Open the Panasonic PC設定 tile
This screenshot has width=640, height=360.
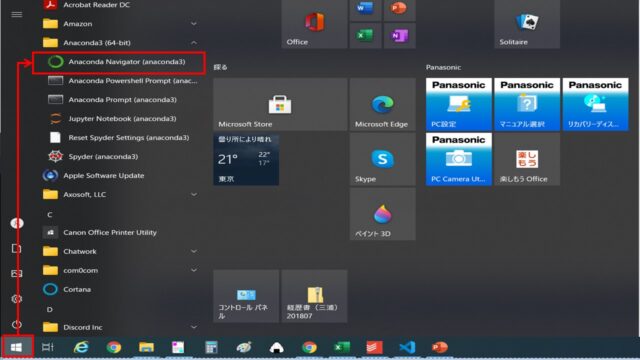[x=459, y=104]
